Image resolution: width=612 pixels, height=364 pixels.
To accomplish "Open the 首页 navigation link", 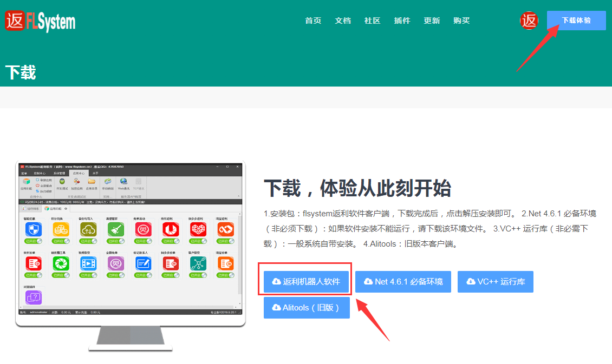I will [313, 21].
